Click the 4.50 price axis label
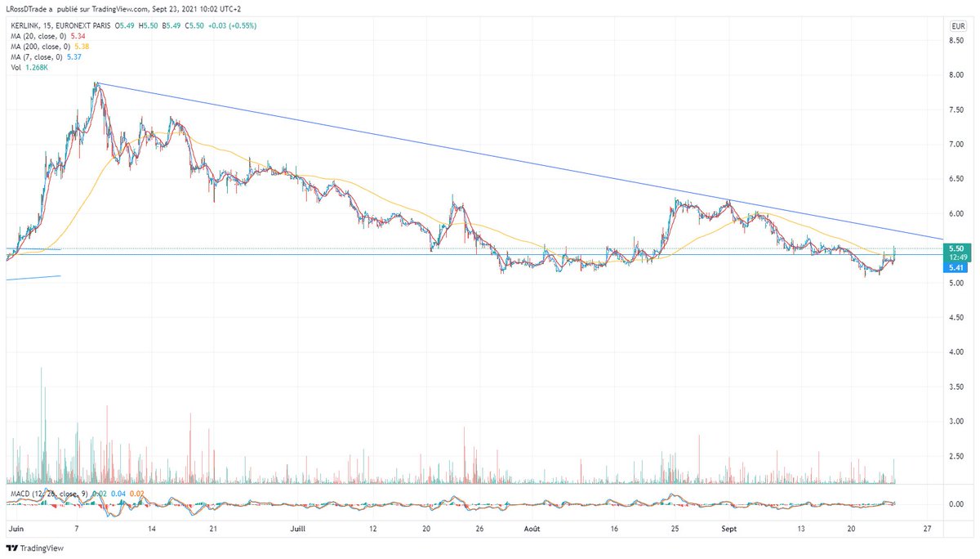The image size is (980, 559). [957, 318]
